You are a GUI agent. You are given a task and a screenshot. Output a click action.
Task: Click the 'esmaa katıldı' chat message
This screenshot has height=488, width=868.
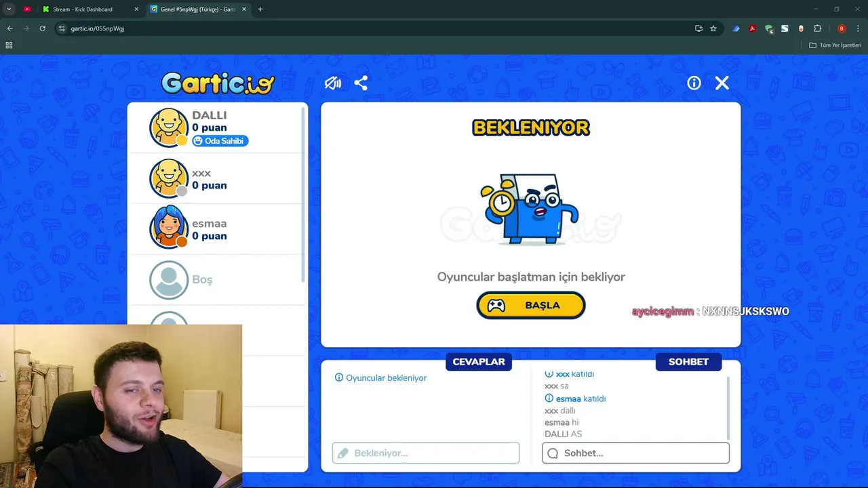point(575,399)
